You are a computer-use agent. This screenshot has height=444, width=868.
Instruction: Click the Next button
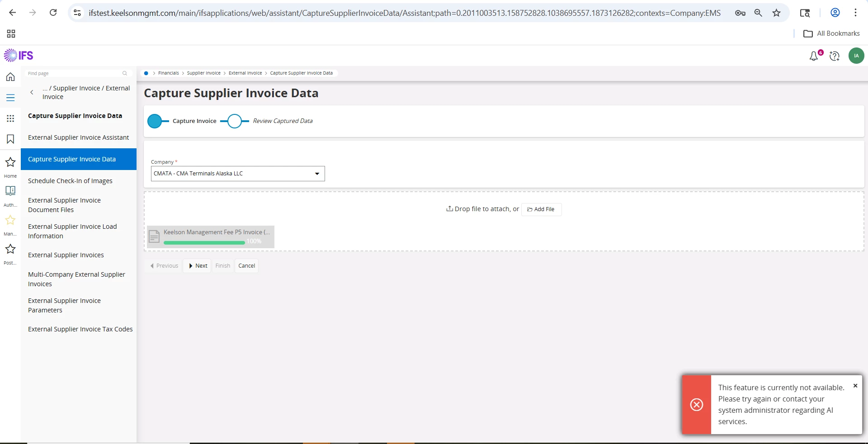pyautogui.click(x=198, y=266)
